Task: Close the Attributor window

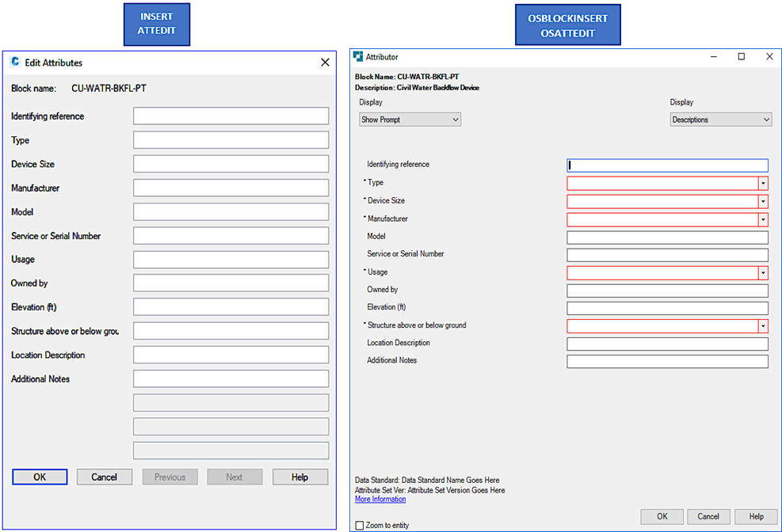Action: click(x=769, y=57)
